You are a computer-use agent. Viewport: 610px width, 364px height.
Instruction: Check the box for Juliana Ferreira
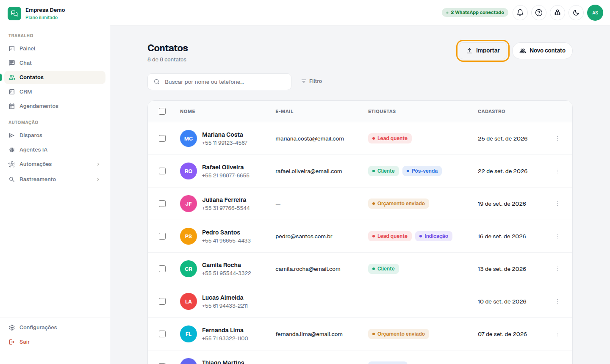click(x=162, y=204)
